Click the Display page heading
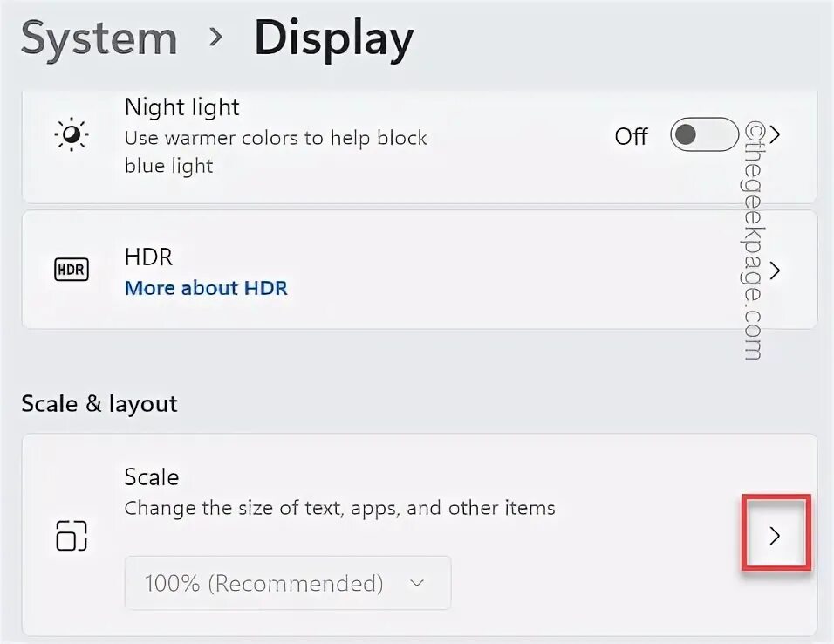Image resolution: width=834 pixels, height=644 pixels. click(333, 38)
